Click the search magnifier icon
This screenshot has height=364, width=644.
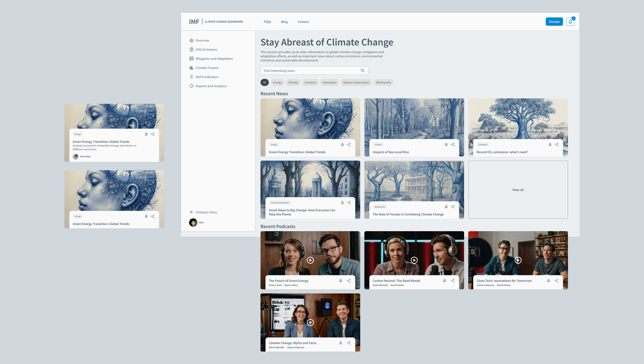click(363, 71)
